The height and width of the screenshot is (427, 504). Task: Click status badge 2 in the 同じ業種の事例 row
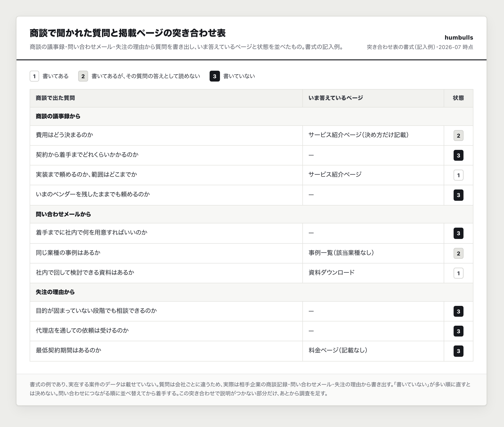458,253
